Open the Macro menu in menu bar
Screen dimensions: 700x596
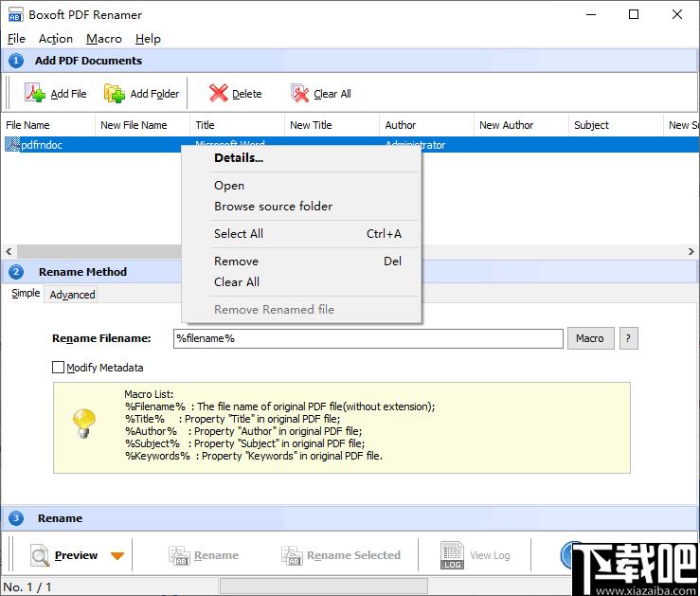104,39
